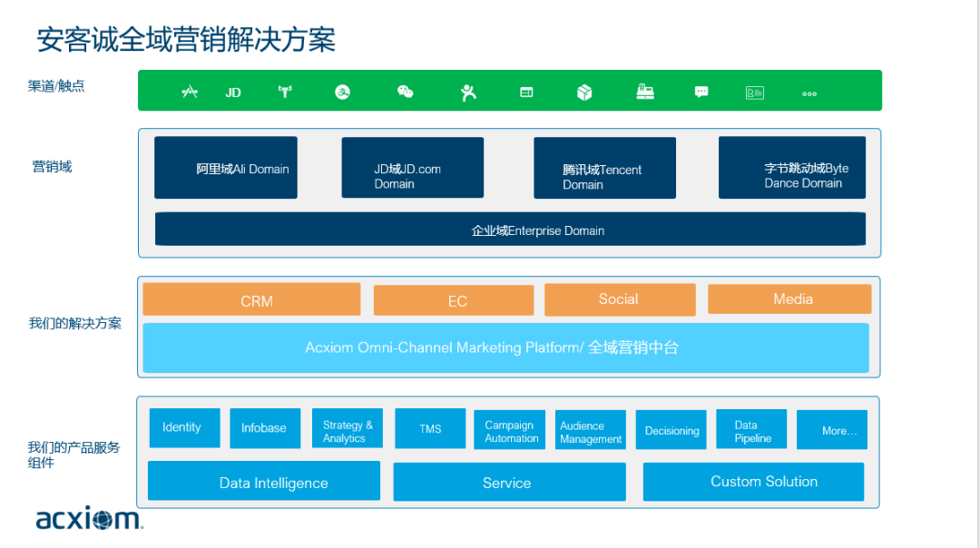Click the acxiom logo
Image resolution: width=980 pixels, height=548 pixels.
88,519
